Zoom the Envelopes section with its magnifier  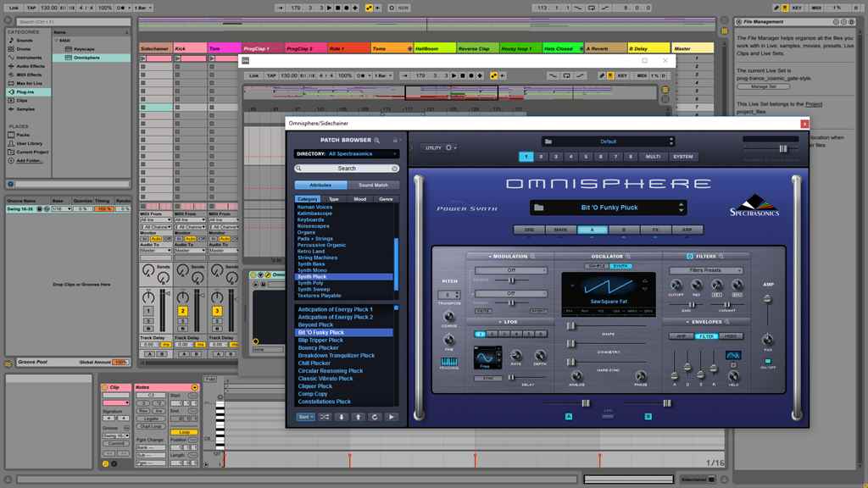726,321
